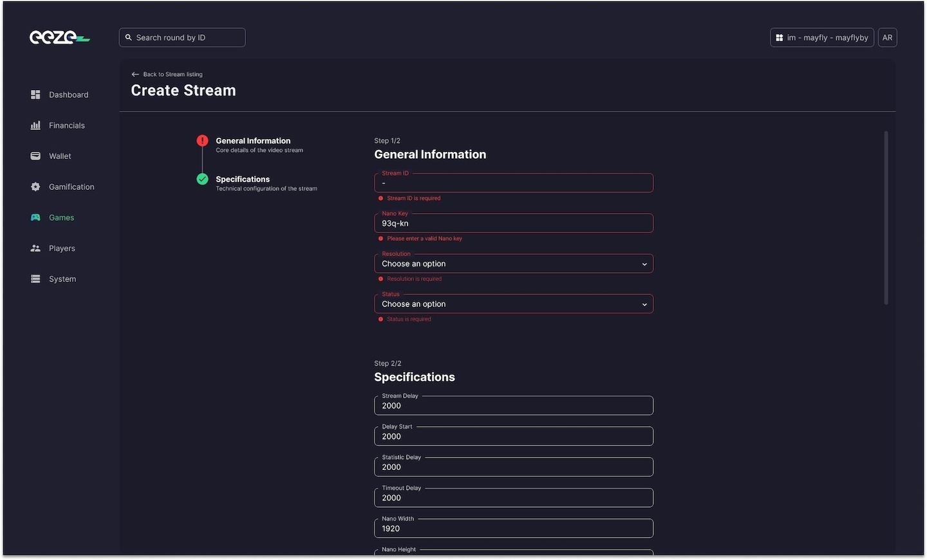Select the Specifications completed step checkmark
Screen dimensions: 927x560
click(x=202, y=179)
